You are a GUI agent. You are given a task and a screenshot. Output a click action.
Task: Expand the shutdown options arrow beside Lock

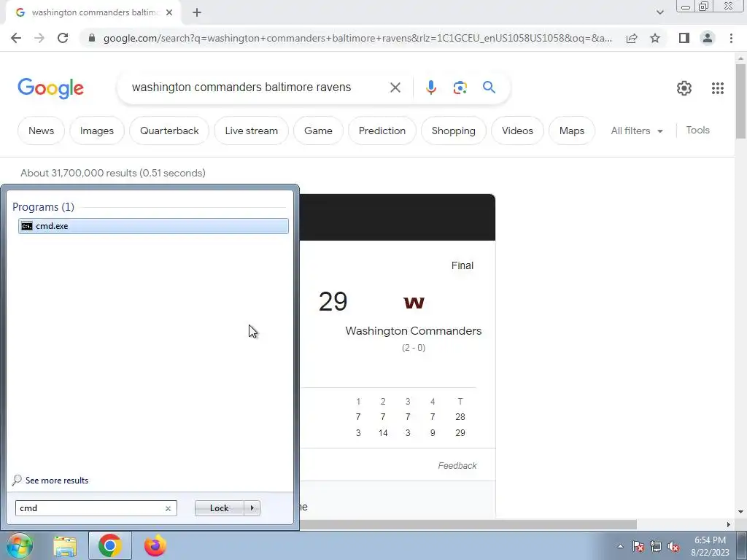coord(252,508)
